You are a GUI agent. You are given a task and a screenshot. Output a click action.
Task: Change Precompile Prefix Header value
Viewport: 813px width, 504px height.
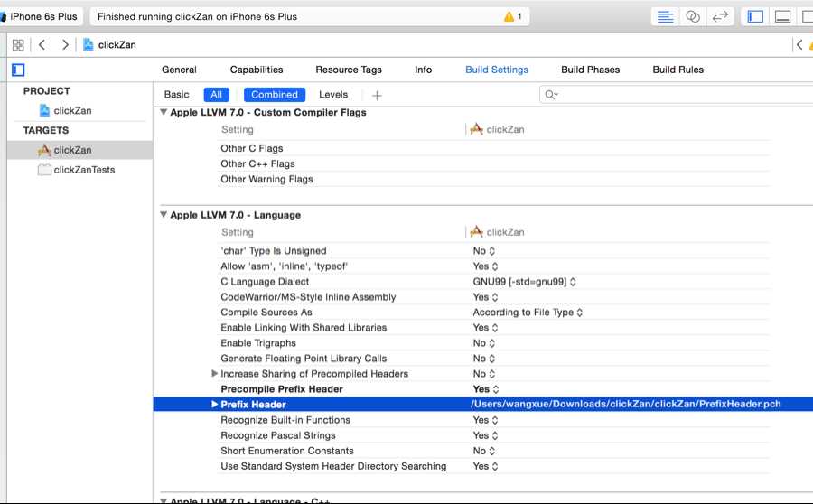coord(486,389)
